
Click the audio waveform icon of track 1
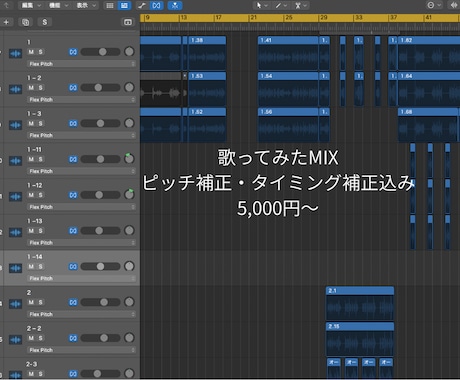(x=15, y=53)
